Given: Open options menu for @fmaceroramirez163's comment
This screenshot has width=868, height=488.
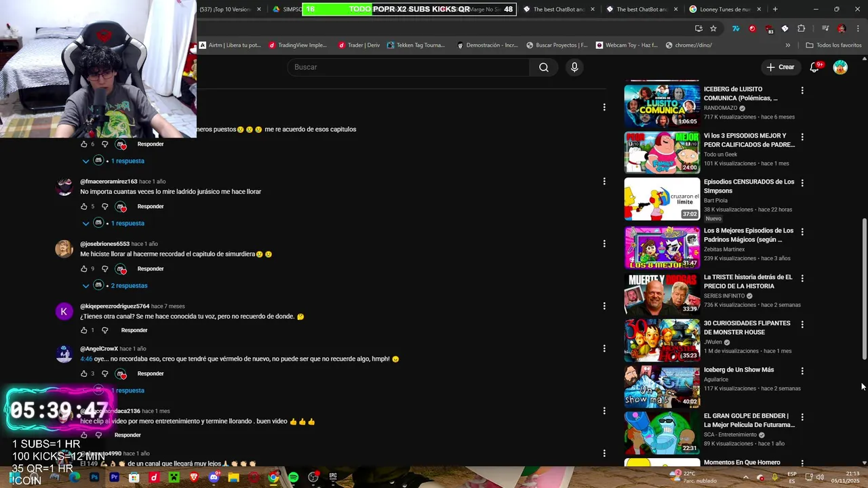Looking at the screenshot, I should pos(604,181).
